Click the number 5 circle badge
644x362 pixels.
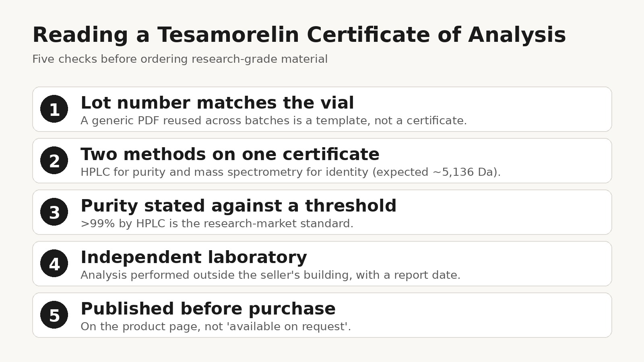pos(54,315)
